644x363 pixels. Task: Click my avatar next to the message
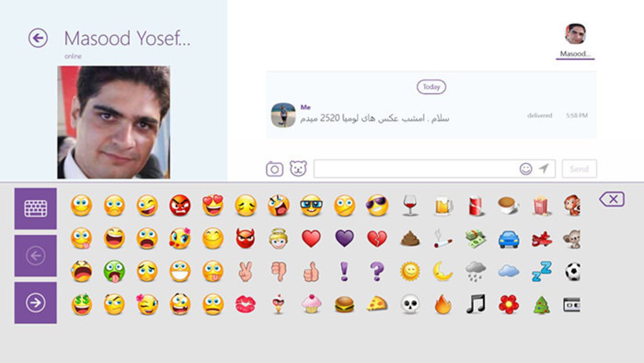tap(283, 115)
